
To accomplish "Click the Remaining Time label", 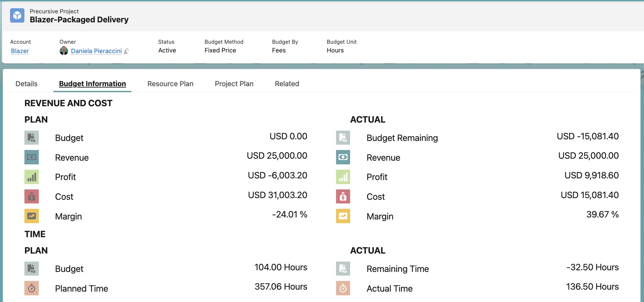I will (x=398, y=269).
